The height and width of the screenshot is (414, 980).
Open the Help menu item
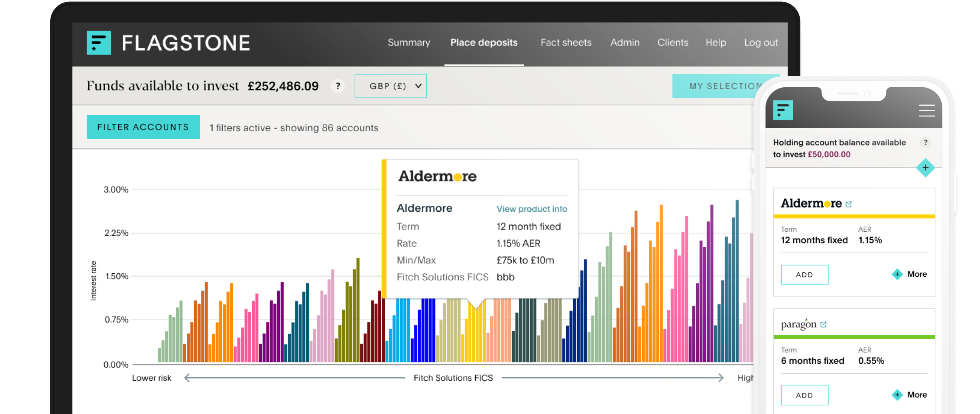(x=716, y=42)
